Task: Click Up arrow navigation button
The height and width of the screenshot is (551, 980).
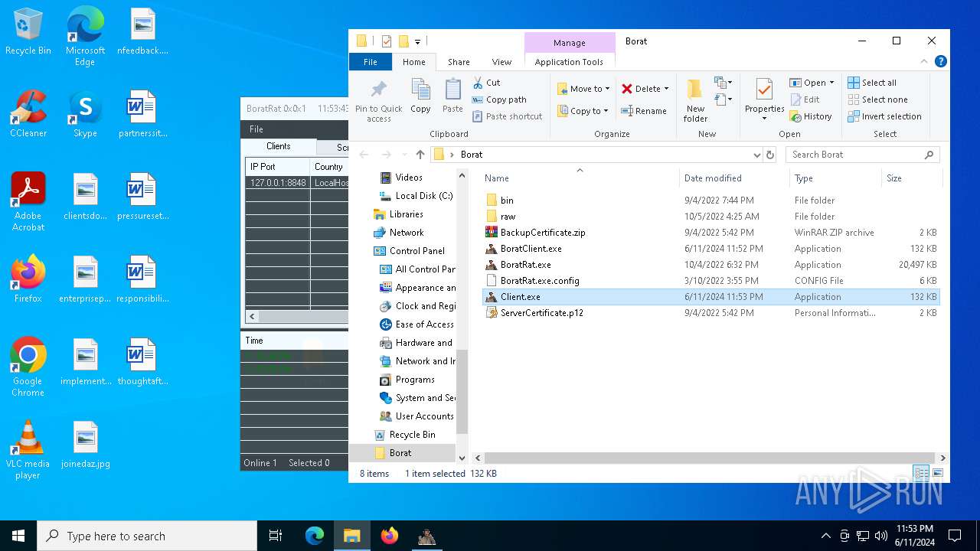Action: point(420,155)
